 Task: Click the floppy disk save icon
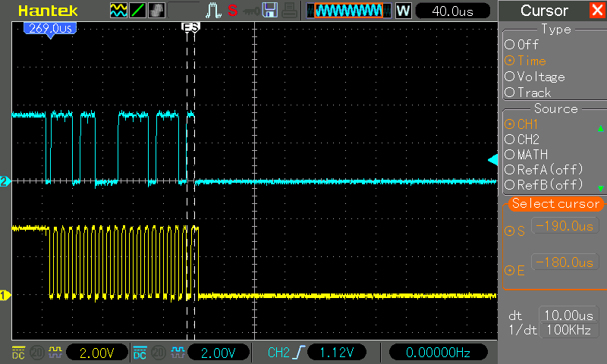tap(270, 11)
